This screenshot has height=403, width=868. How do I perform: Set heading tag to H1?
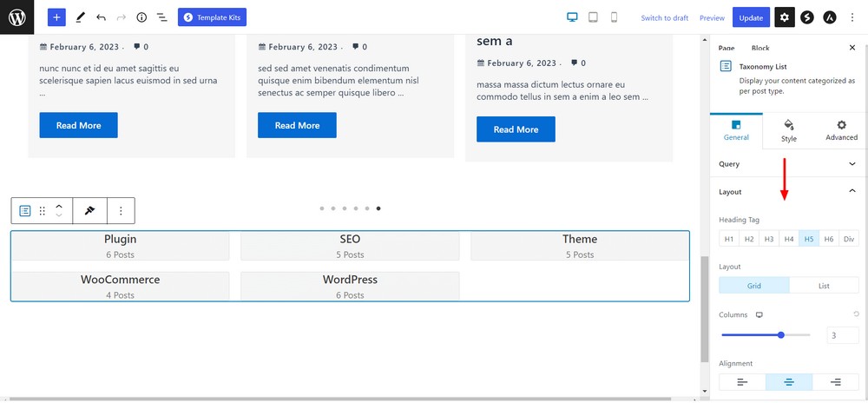click(729, 239)
